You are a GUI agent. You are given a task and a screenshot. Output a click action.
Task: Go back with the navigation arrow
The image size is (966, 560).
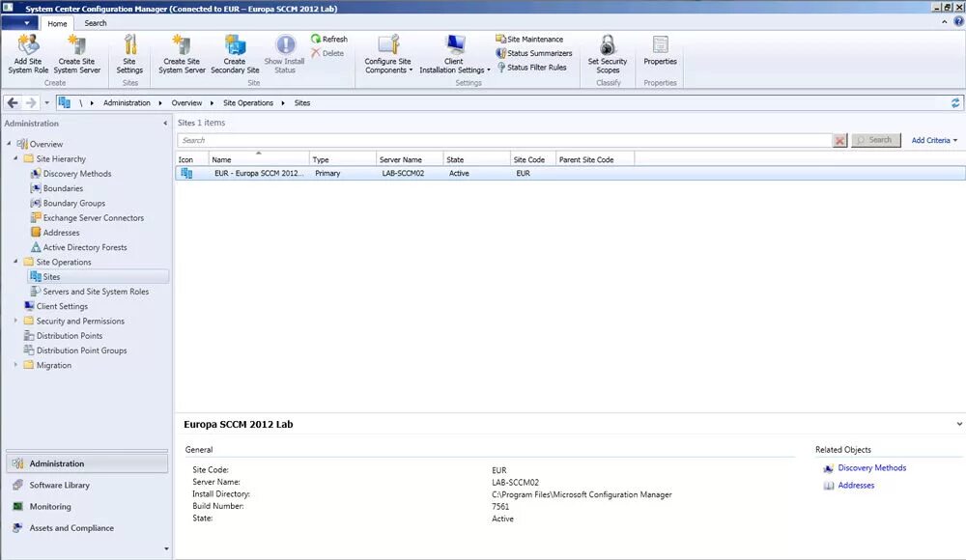pos(13,103)
